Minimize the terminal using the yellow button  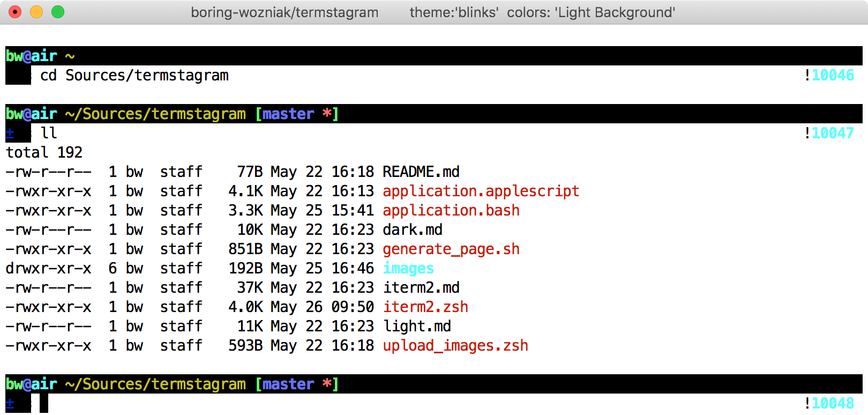click(x=36, y=12)
